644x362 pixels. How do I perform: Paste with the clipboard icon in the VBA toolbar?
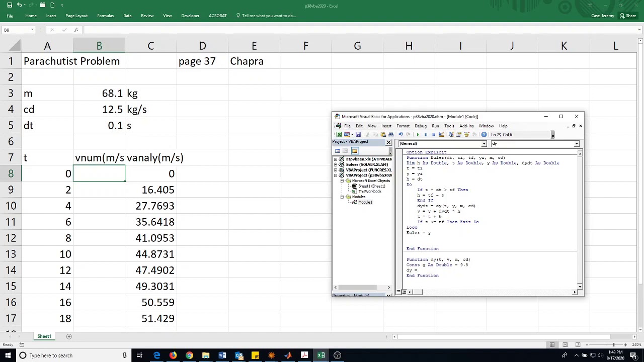383,135
